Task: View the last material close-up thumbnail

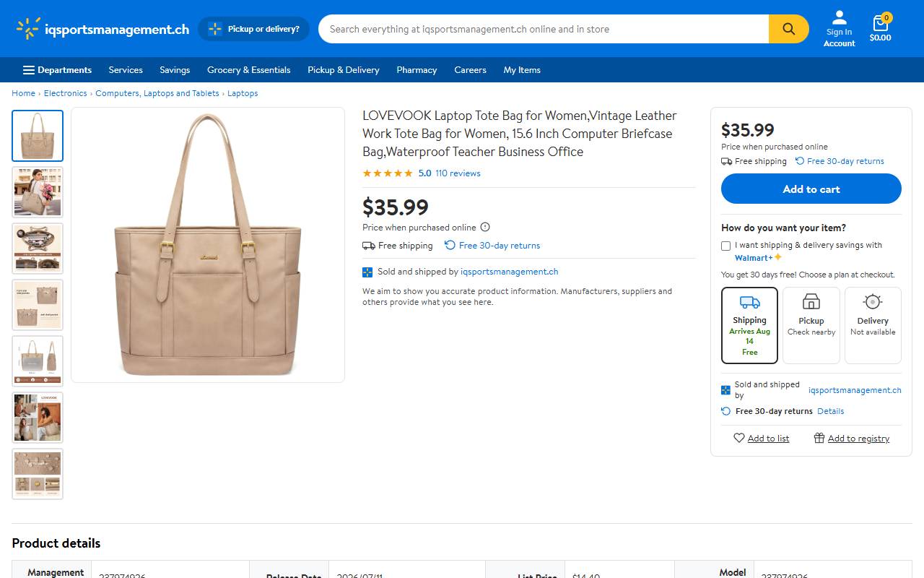Action: click(x=38, y=474)
